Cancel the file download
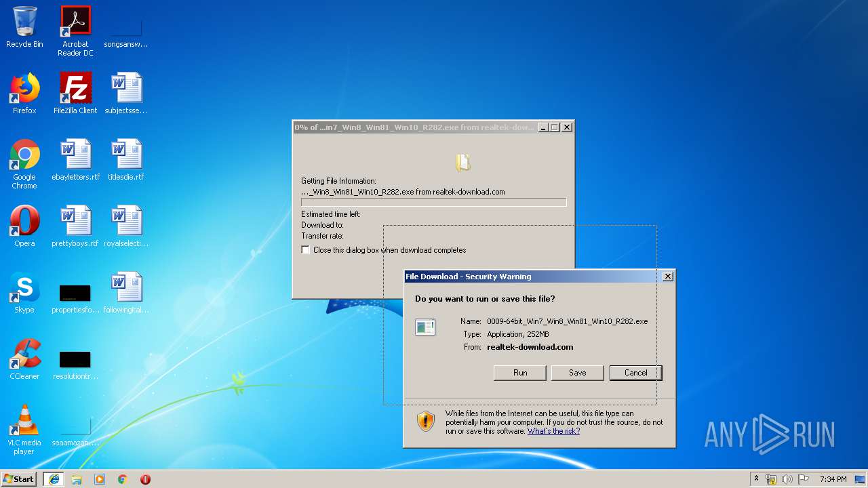This screenshot has height=488, width=868. tap(636, 373)
